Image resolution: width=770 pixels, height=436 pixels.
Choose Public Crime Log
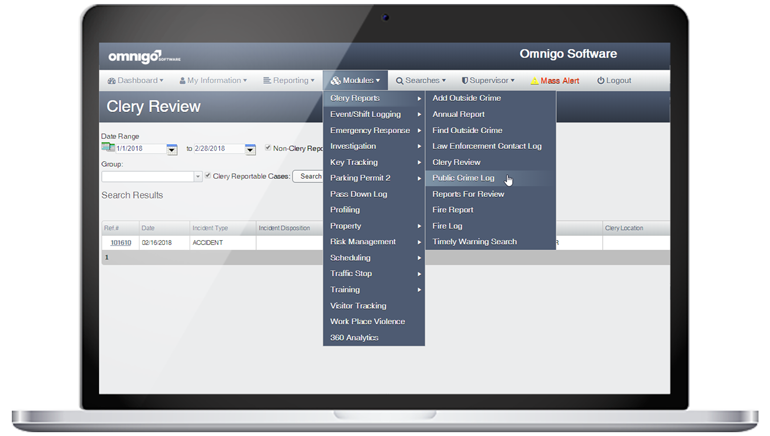tap(491, 178)
